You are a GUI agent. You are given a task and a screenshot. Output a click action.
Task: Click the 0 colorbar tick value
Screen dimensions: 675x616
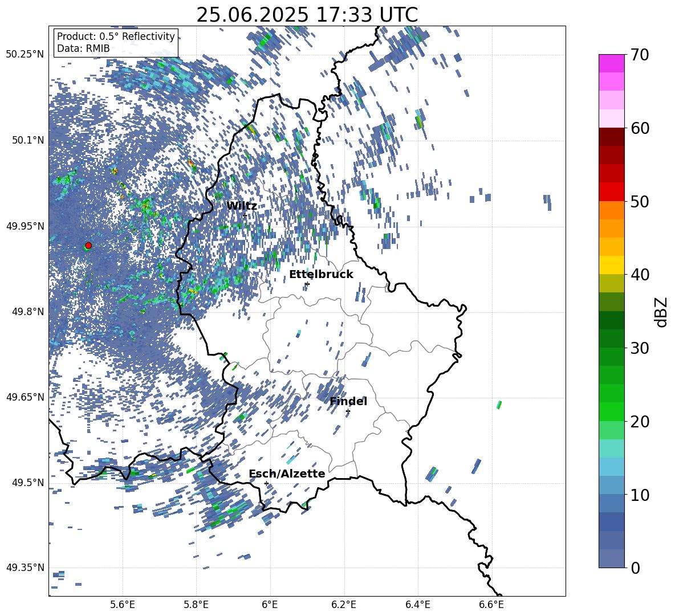(x=635, y=568)
